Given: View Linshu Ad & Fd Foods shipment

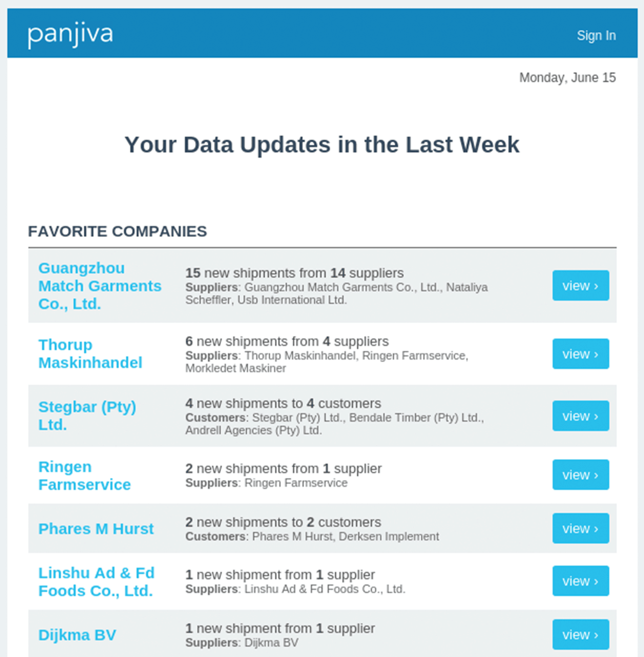Looking at the screenshot, I should pyautogui.click(x=580, y=581).
